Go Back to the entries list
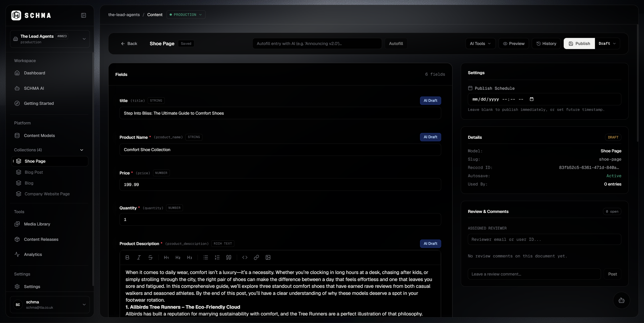The image size is (644, 323). point(129,43)
